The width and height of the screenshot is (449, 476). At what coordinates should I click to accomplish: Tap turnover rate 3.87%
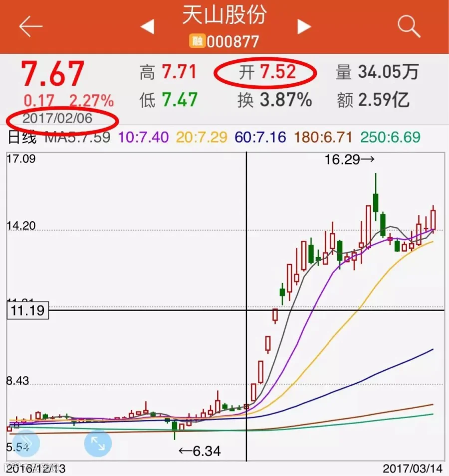coord(286,100)
